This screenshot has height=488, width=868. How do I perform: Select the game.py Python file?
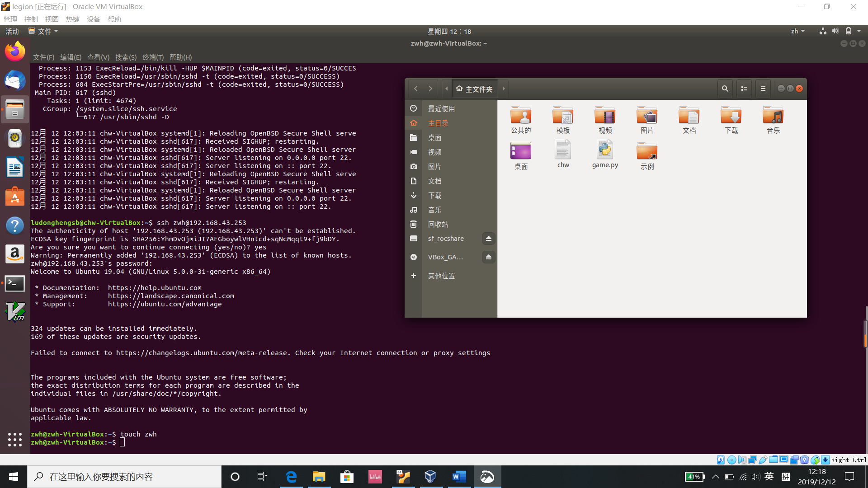(605, 154)
